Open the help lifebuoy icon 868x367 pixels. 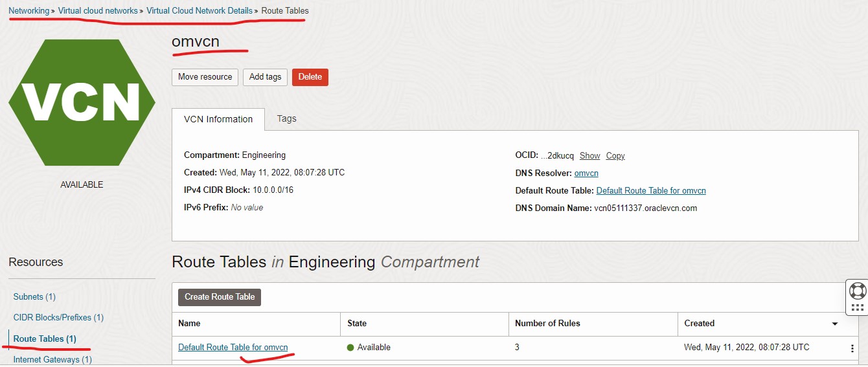tap(857, 291)
